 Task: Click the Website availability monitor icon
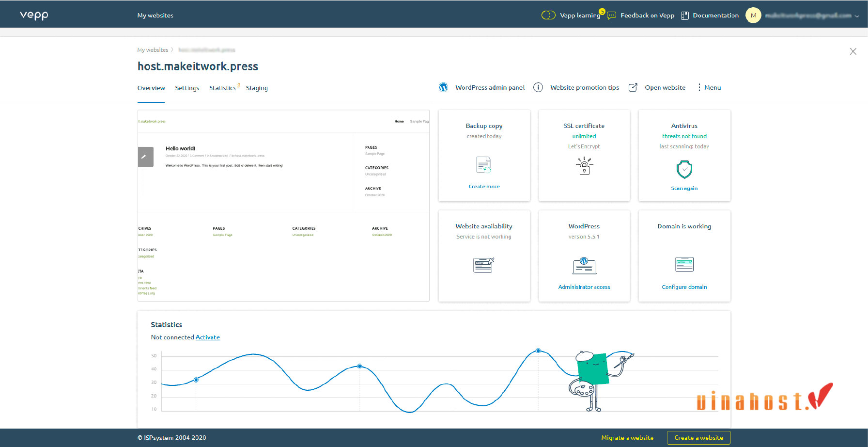483,265
